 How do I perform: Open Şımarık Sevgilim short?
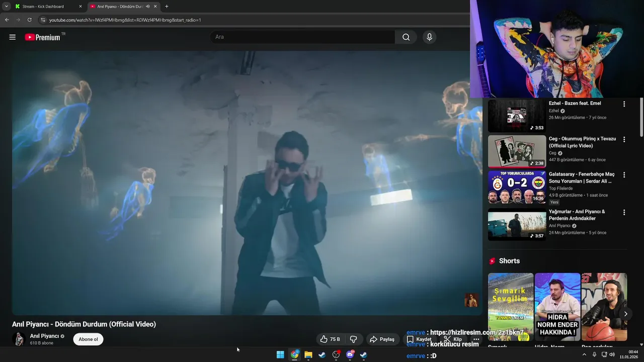point(511,307)
